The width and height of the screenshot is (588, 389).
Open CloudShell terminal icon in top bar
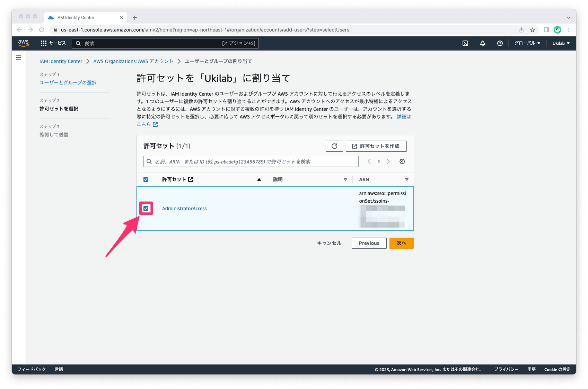coord(465,43)
